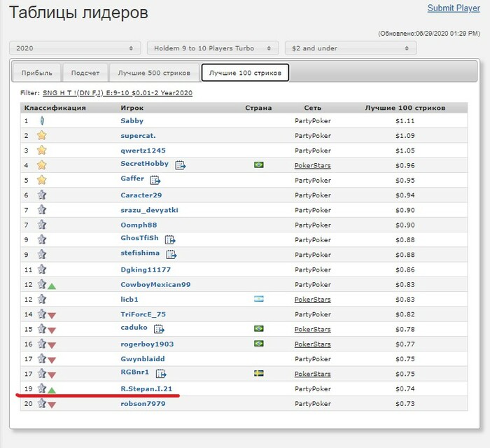This screenshot has width=490, height=448.
Task: Click the Лучшие 100 стриков column header
Action: click(405, 108)
